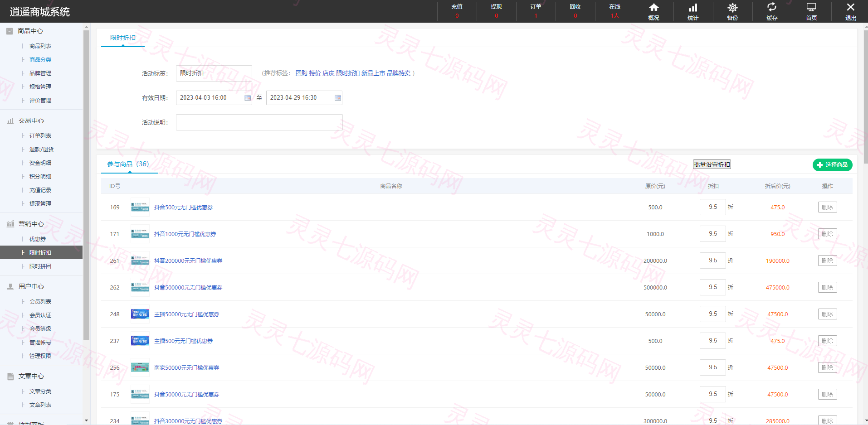Open the start date calendar icon

click(x=248, y=98)
